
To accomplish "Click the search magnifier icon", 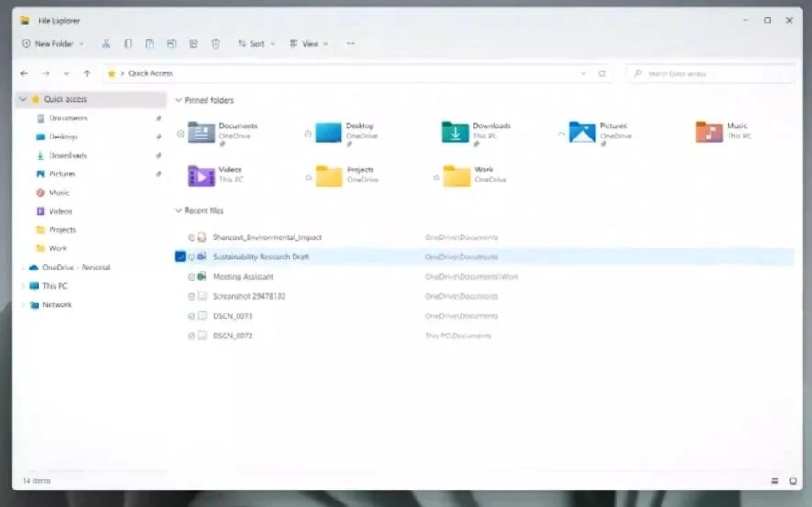I will pos(638,73).
